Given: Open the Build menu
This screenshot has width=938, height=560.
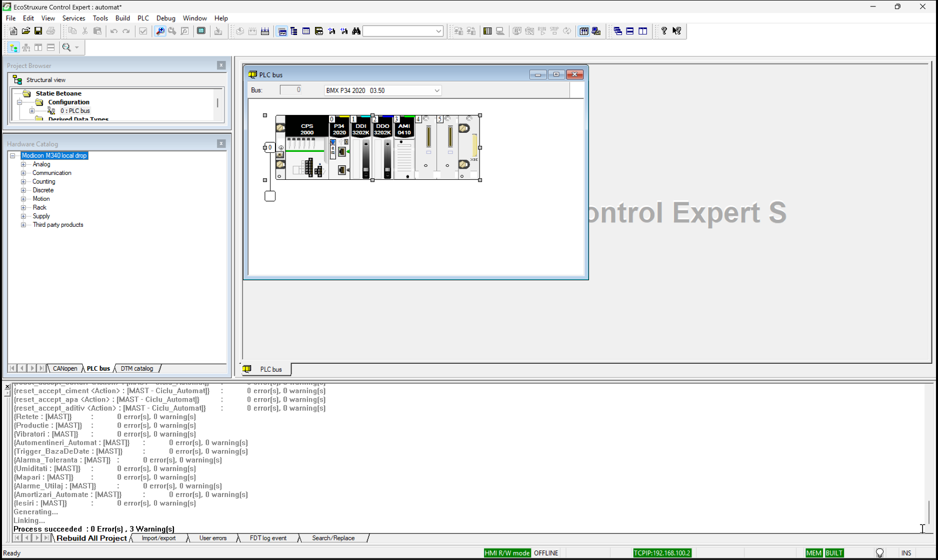Looking at the screenshot, I should click(122, 18).
